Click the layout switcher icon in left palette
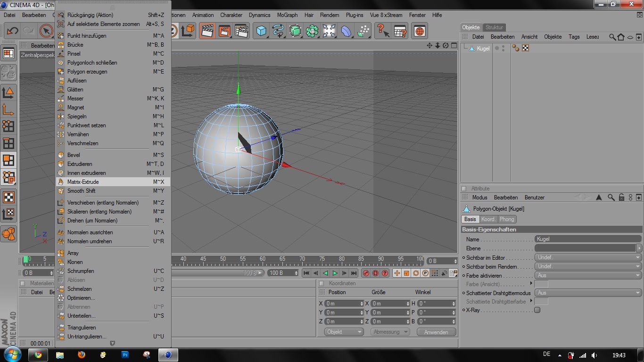The width and height of the screenshot is (644, 362). 8,53
